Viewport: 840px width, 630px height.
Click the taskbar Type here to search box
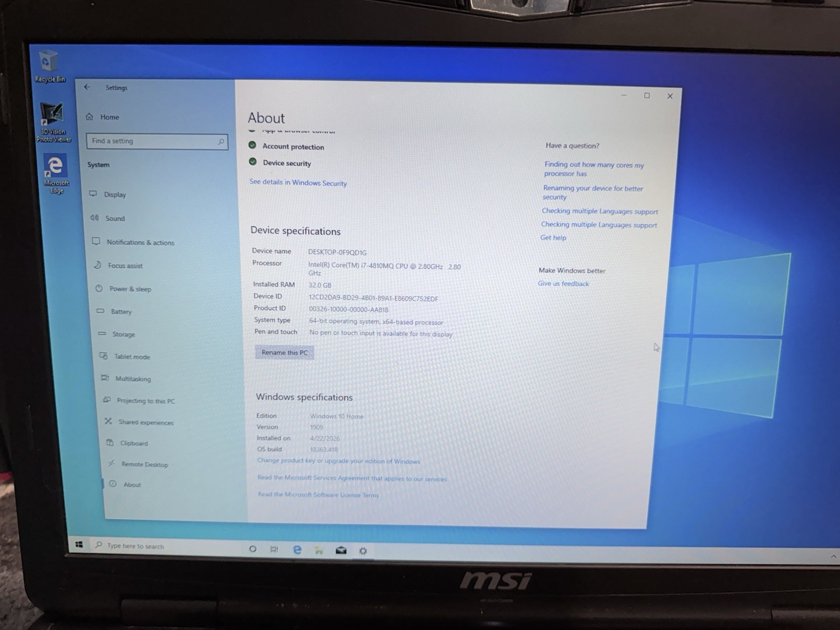click(x=165, y=546)
